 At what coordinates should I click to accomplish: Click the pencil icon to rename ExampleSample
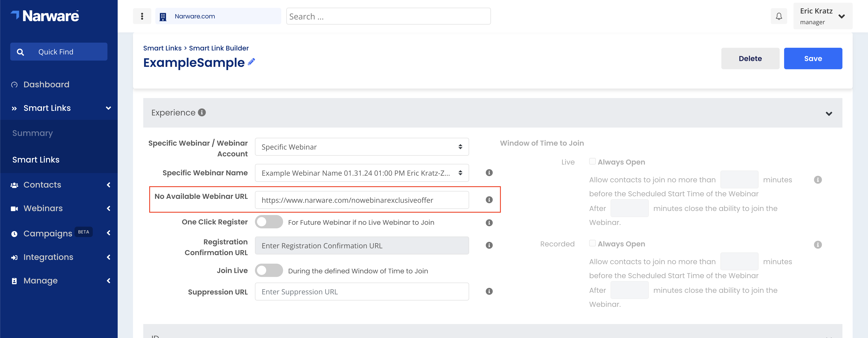251,62
